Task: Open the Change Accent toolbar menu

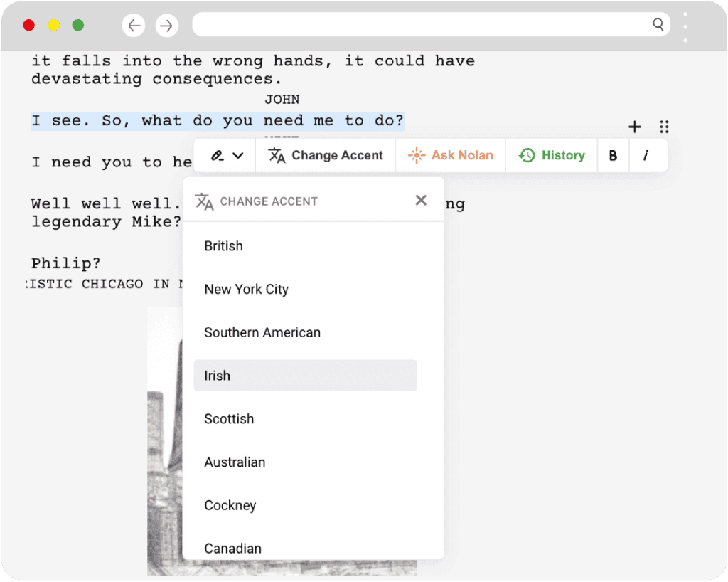Action: click(x=326, y=156)
